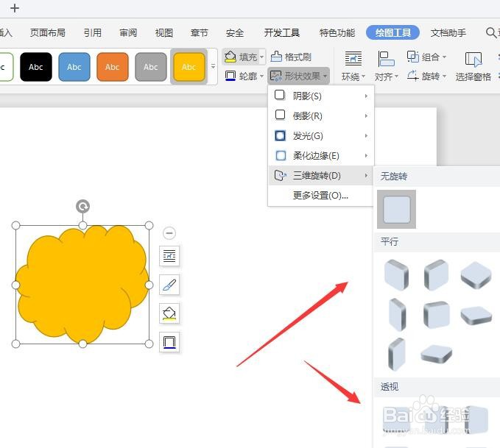This screenshot has height=448, width=500.
Task: Choose parallel preset in row two, middle
Action: click(436, 315)
